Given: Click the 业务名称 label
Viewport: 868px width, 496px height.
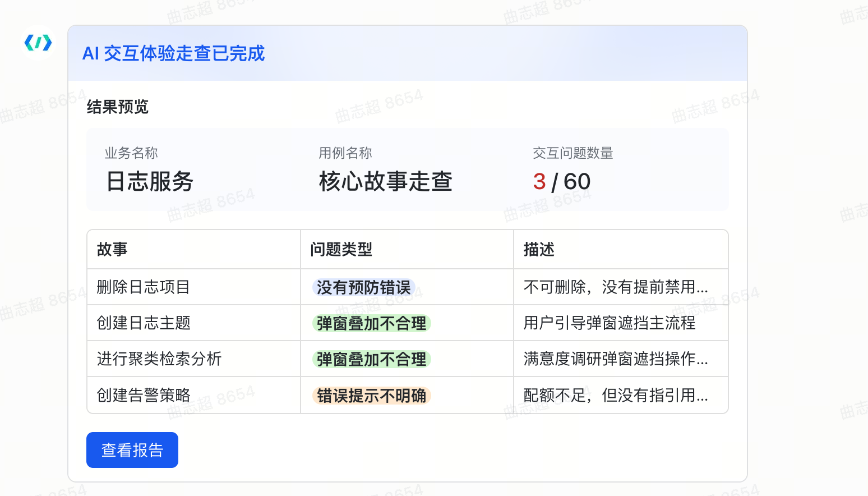Looking at the screenshot, I should [131, 153].
